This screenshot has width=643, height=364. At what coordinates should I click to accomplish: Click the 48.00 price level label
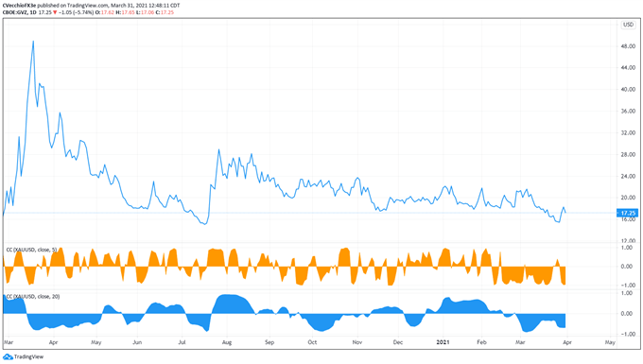click(628, 46)
